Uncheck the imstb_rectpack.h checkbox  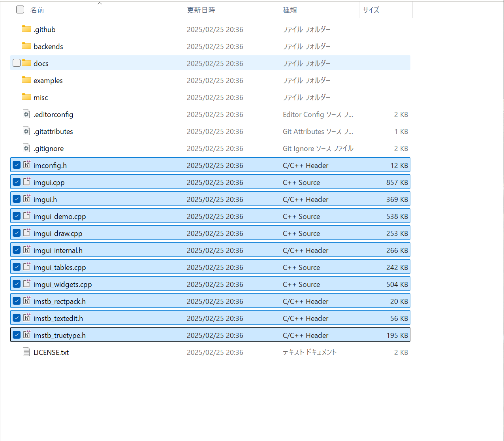pos(17,301)
